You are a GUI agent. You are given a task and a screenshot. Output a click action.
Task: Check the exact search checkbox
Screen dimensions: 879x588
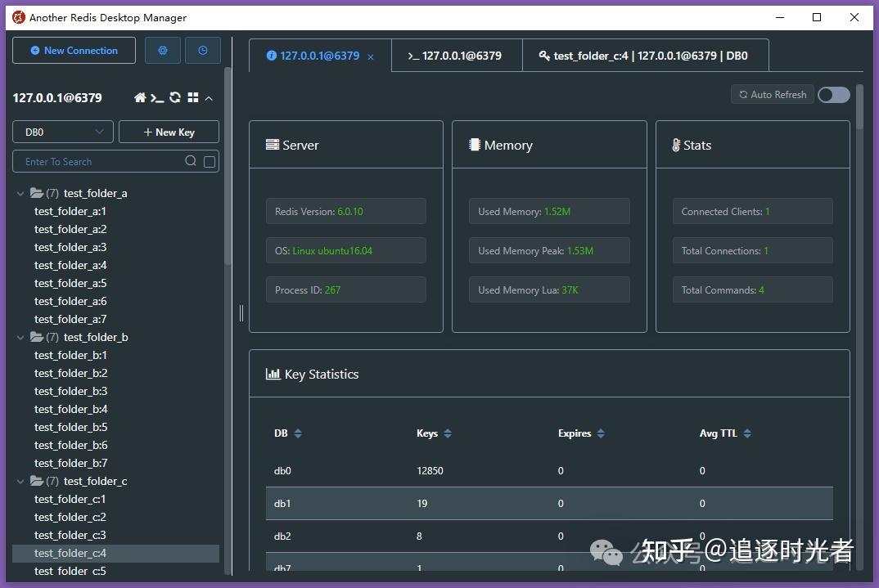[210, 162]
